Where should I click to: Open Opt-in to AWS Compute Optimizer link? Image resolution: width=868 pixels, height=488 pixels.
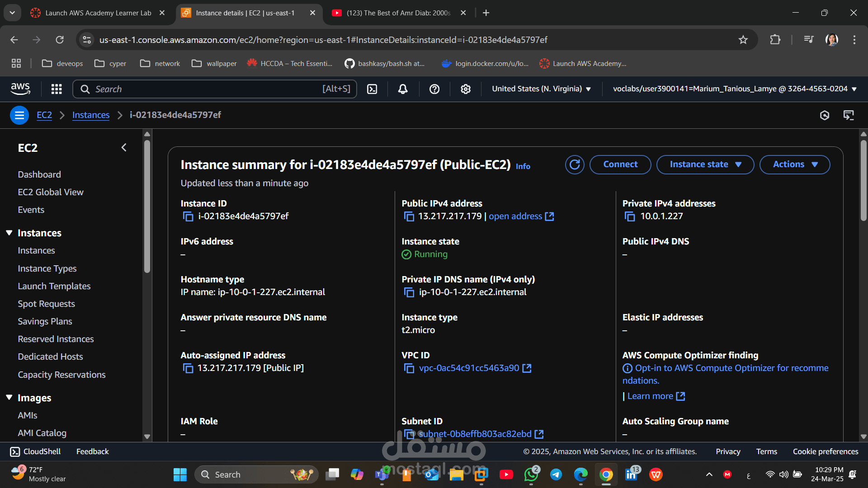pyautogui.click(x=726, y=375)
